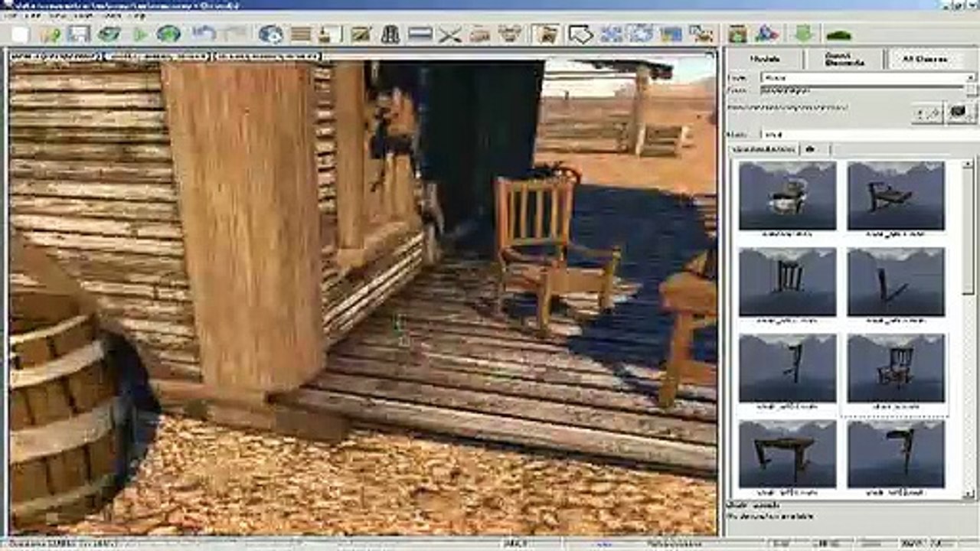980x551 pixels.
Task: Undo the last action with the blue arrow
Action: (204, 34)
